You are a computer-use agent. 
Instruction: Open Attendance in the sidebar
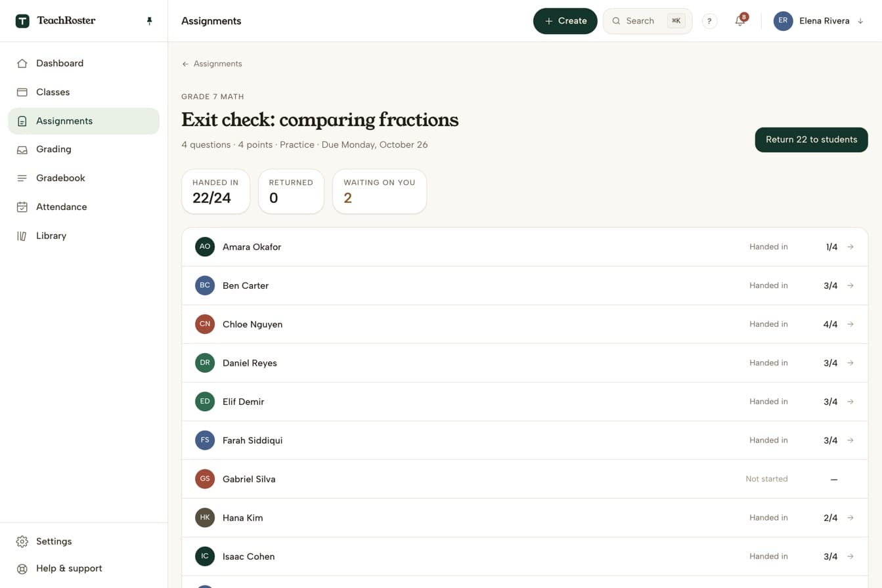click(x=83, y=207)
